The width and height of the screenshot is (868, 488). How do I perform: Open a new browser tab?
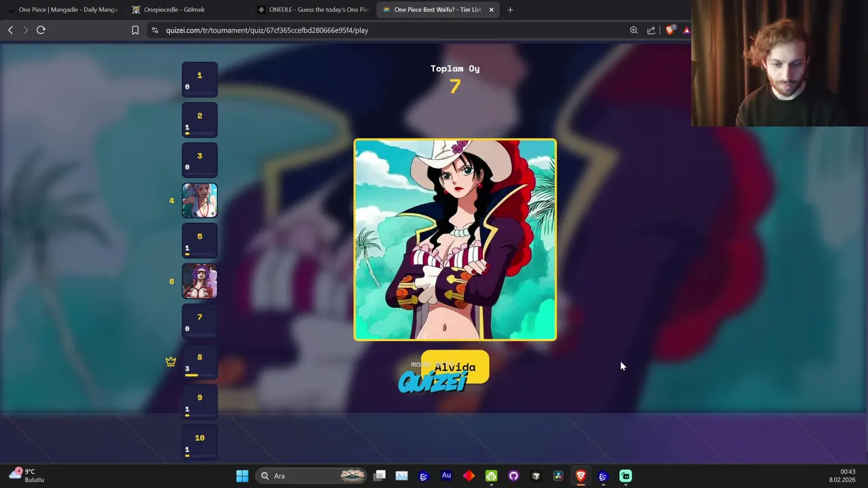[x=510, y=9]
